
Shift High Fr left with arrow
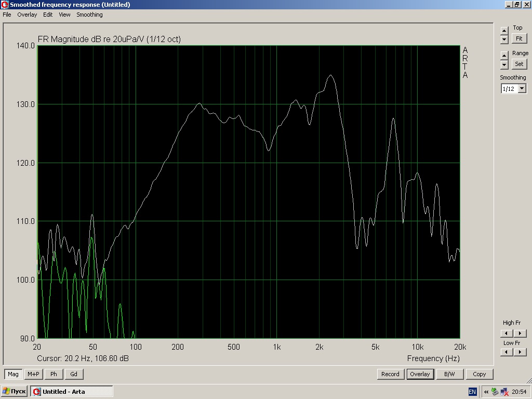[506, 334]
